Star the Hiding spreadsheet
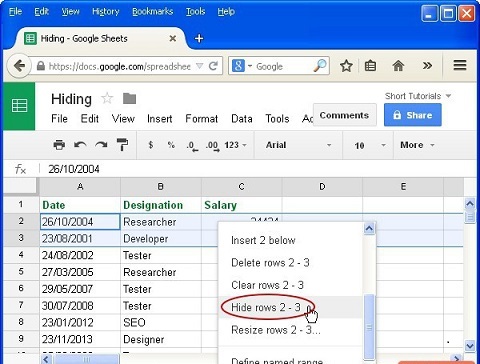Screen dimensions: 480x364 pos(107,99)
